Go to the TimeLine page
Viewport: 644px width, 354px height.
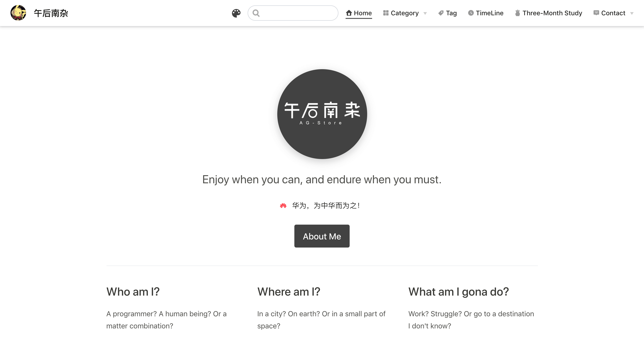pos(489,13)
